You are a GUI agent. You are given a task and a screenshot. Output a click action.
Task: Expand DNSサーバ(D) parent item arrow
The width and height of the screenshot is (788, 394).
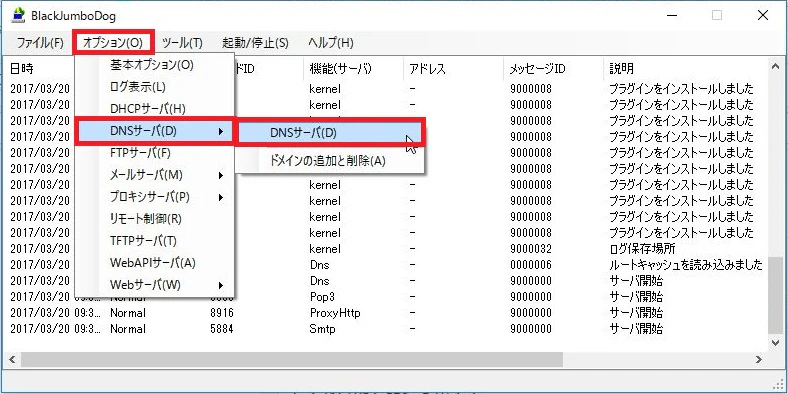(221, 132)
